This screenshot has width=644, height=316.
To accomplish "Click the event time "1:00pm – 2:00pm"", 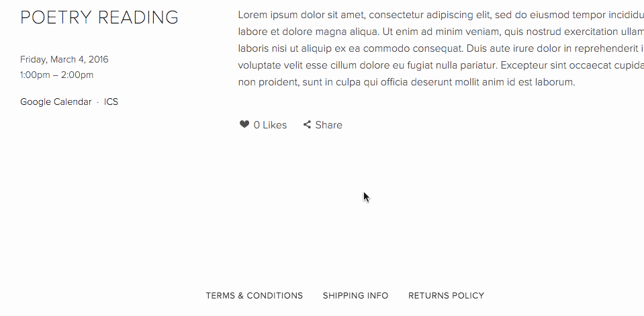I will (x=56, y=75).
